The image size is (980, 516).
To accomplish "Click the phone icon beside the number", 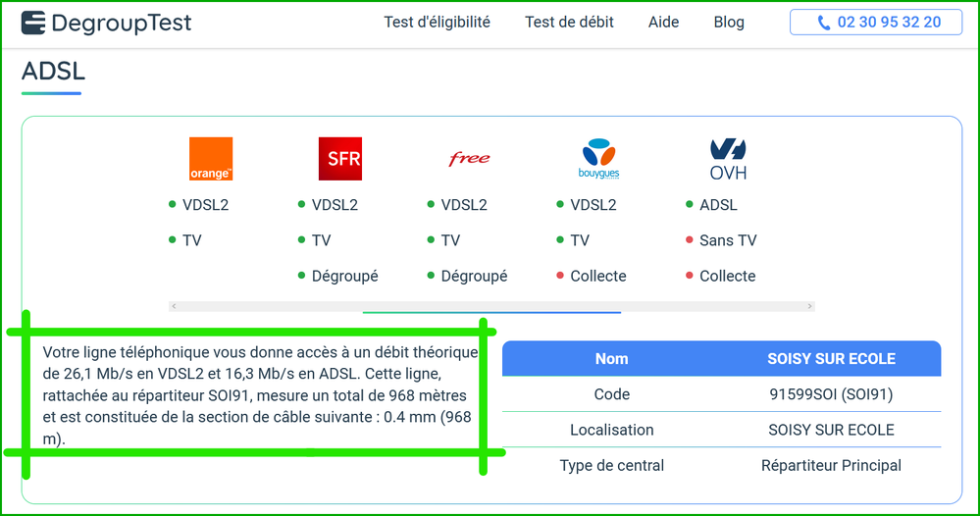I will 824,23.
